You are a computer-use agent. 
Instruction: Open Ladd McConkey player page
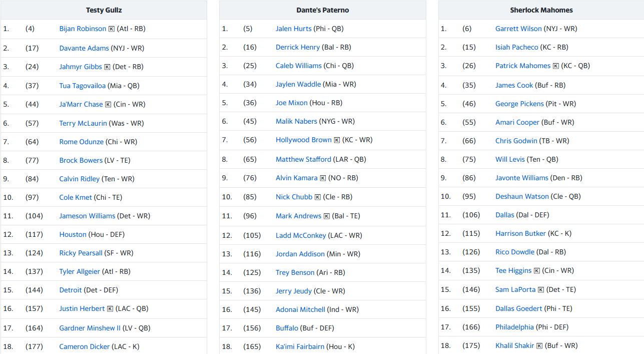click(x=301, y=235)
